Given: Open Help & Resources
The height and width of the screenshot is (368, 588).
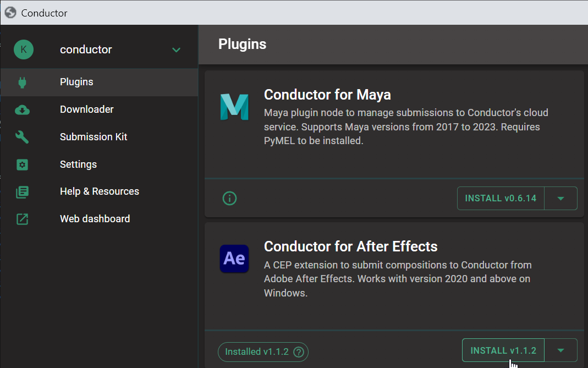Looking at the screenshot, I should (x=100, y=191).
